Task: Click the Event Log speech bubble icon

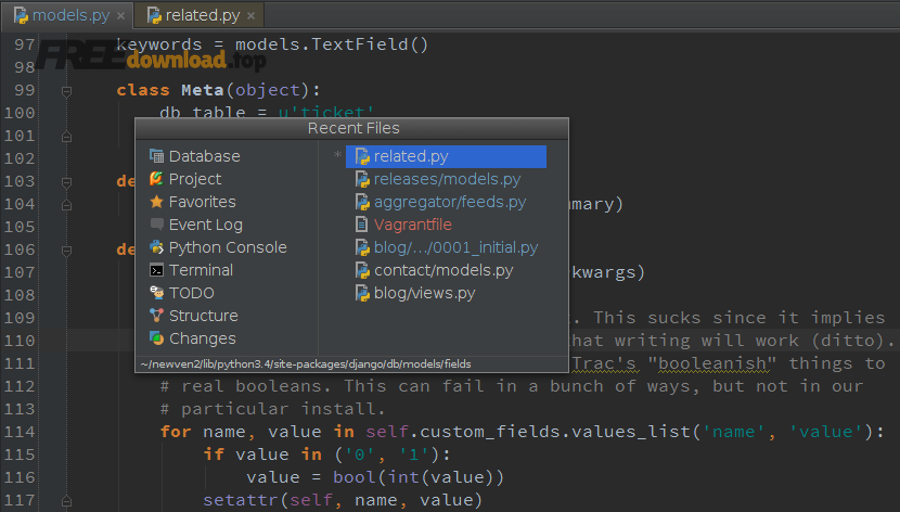Action: coord(156,224)
